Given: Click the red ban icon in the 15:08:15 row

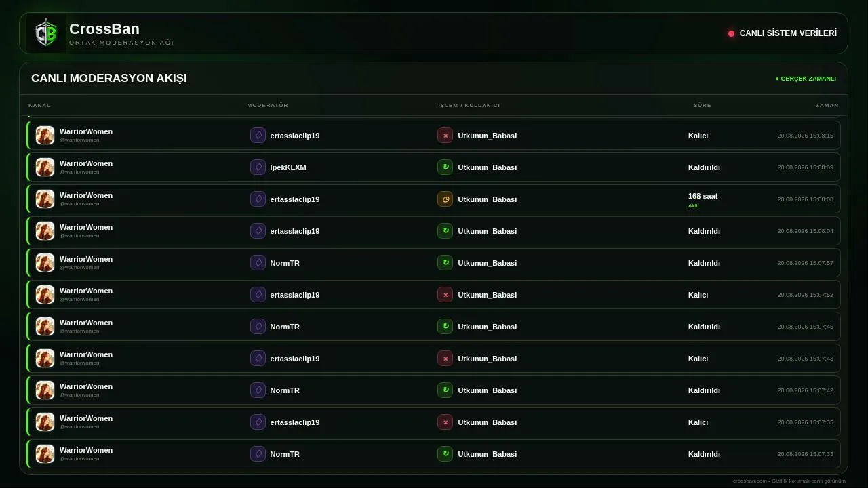Looking at the screenshot, I should pyautogui.click(x=445, y=136).
